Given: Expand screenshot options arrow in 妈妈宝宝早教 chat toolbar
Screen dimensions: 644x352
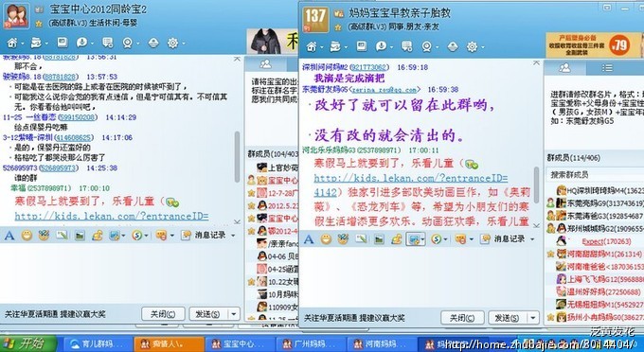Looking at the screenshot, I should [x=421, y=239].
